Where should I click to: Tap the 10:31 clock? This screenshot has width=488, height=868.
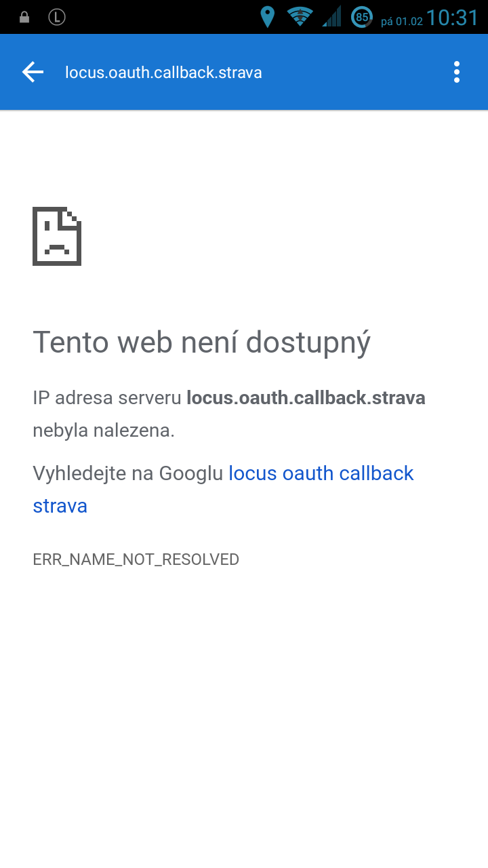tap(452, 18)
